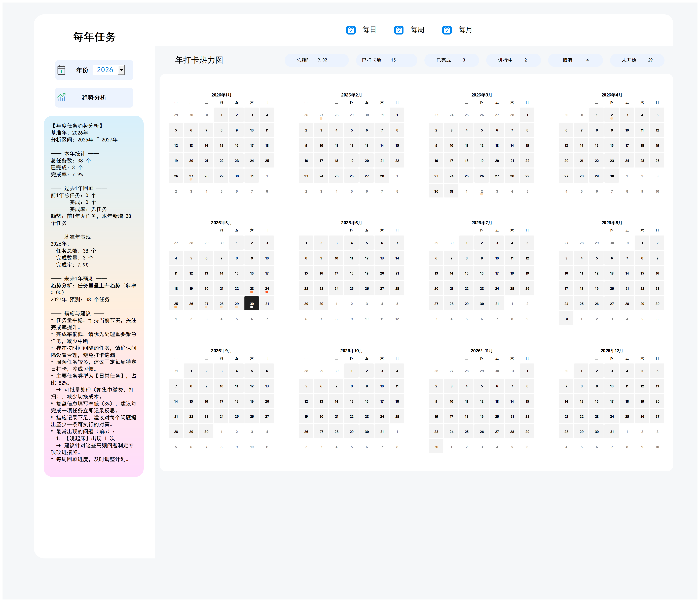The height and width of the screenshot is (602, 700).
Task: Click the 进行中 2 stat pill
Action: point(513,60)
